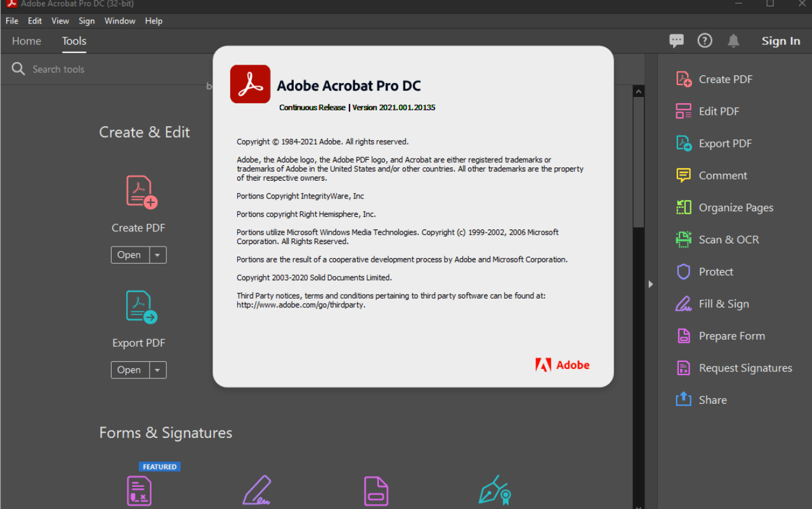
Task: Launch the Scan & OCR tool
Action: [683, 240]
